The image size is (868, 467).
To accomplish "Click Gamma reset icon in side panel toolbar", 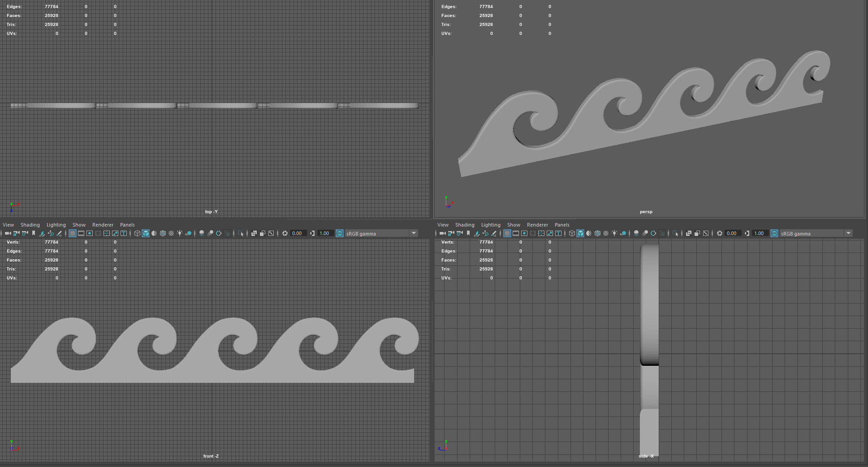I will (x=747, y=233).
